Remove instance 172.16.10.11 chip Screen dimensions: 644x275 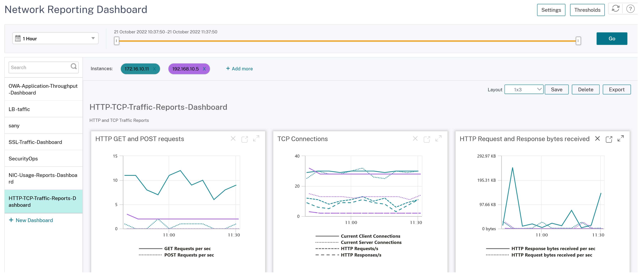(154, 69)
